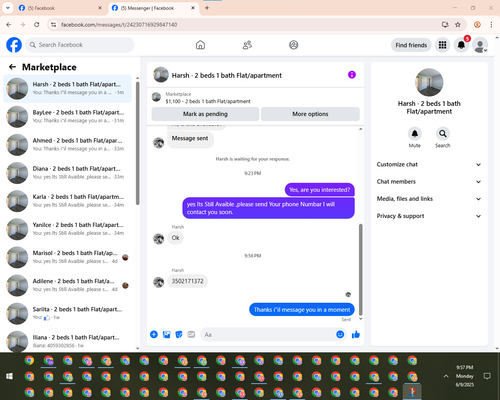Screen dimensions: 500x400
Task: Go back using the Marketplace arrow
Action: pyautogui.click(x=12, y=67)
